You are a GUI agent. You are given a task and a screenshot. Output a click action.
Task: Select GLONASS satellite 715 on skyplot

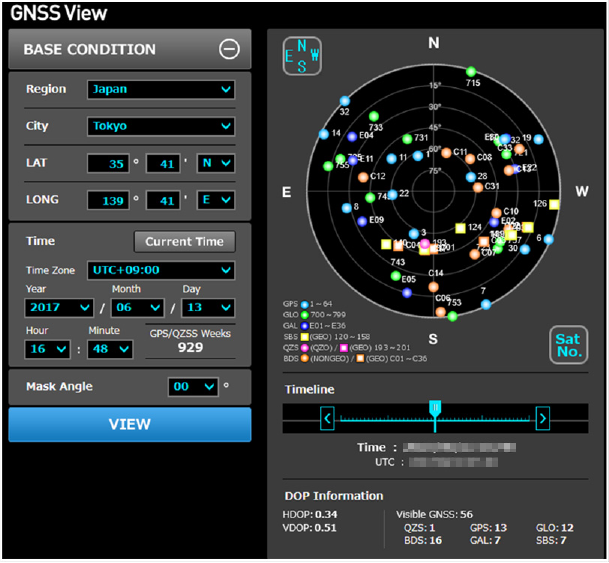pos(471,71)
